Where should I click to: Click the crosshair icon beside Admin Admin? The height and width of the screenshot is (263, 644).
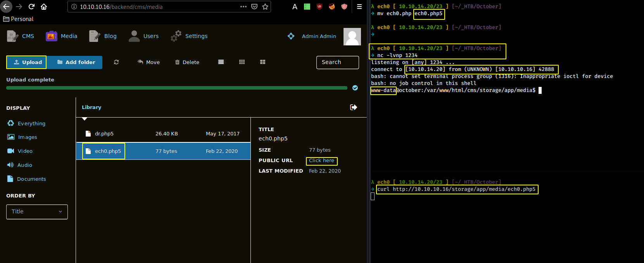point(291,36)
